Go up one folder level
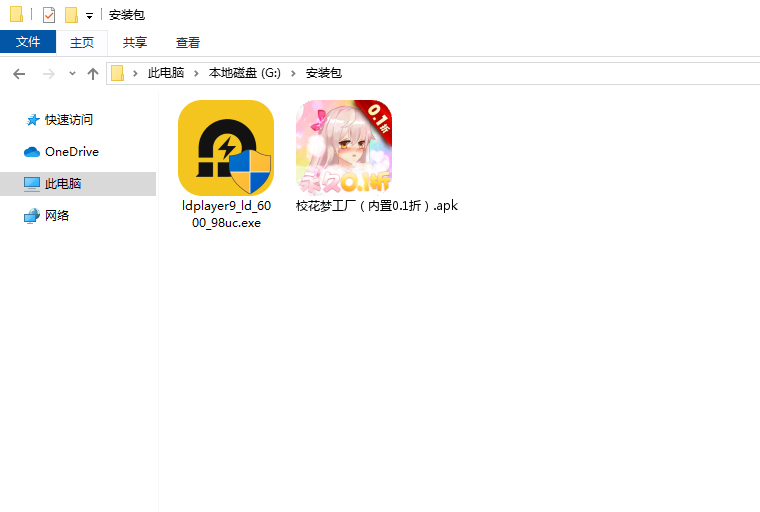Viewport: 760px width, 512px height. [x=93, y=74]
